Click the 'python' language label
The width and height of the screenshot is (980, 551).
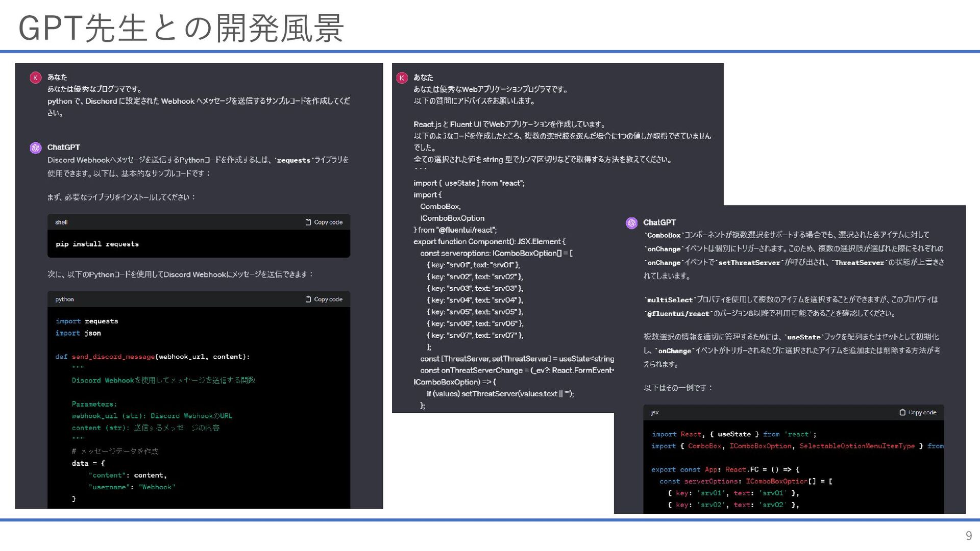(x=64, y=299)
